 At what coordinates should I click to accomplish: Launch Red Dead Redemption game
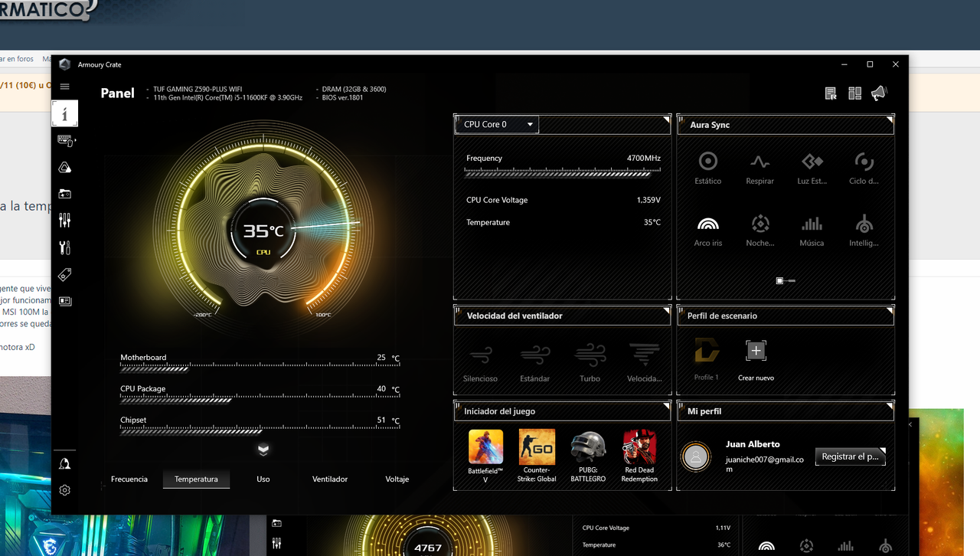click(x=639, y=456)
